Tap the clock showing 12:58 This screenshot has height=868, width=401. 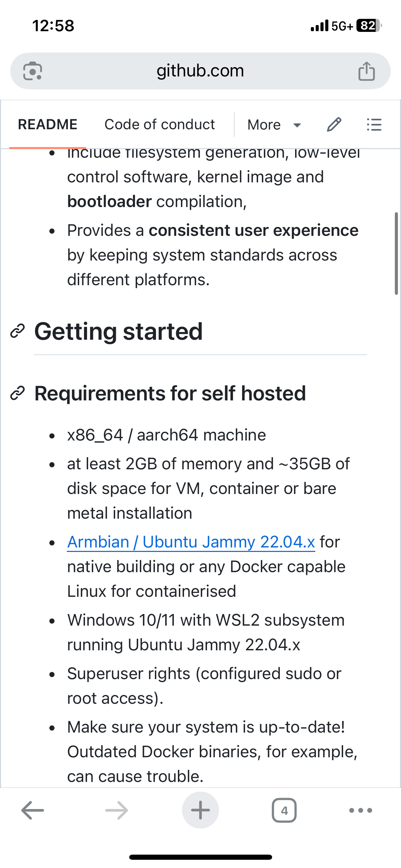[x=53, y=26]
